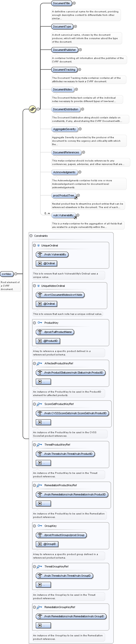Collapse the cvrfdoc root element
The image size is (136, 644).
click(x=16, y=274)
